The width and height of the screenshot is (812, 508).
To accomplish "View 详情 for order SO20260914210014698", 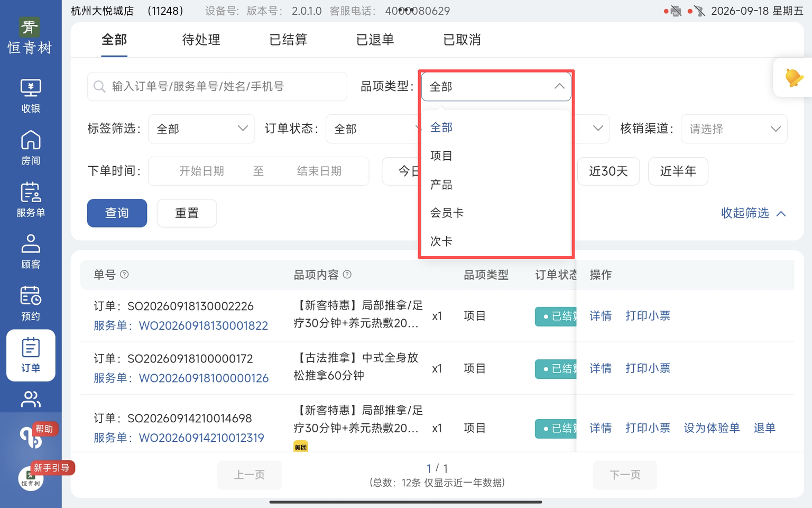I will coord(601,428).
